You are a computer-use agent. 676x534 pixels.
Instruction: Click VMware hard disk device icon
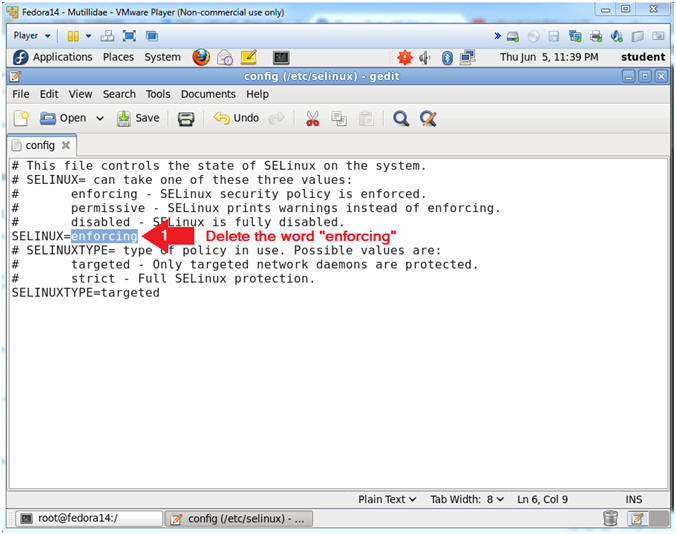pyautogui.click(x=513, y=37)
